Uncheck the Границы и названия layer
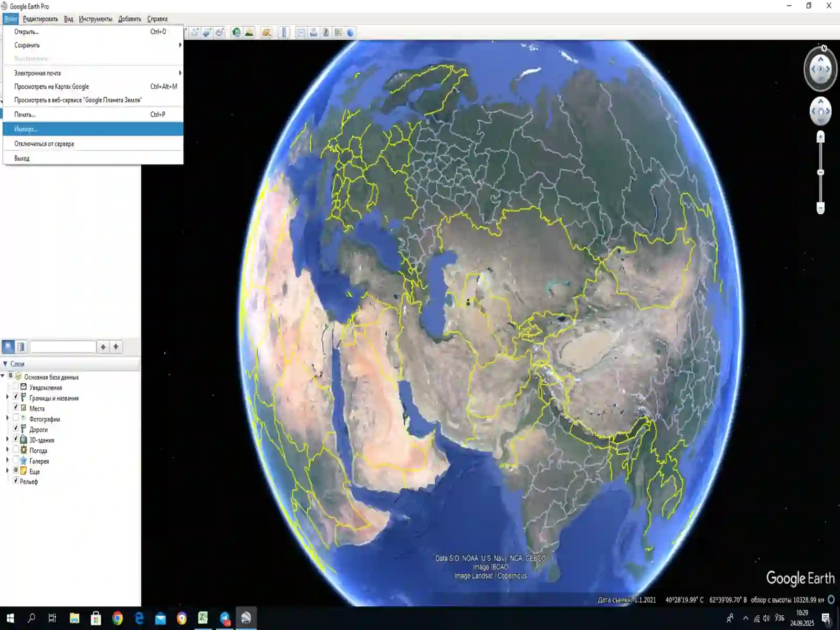This screenshot has height=630, width=840. pos(16,397)
